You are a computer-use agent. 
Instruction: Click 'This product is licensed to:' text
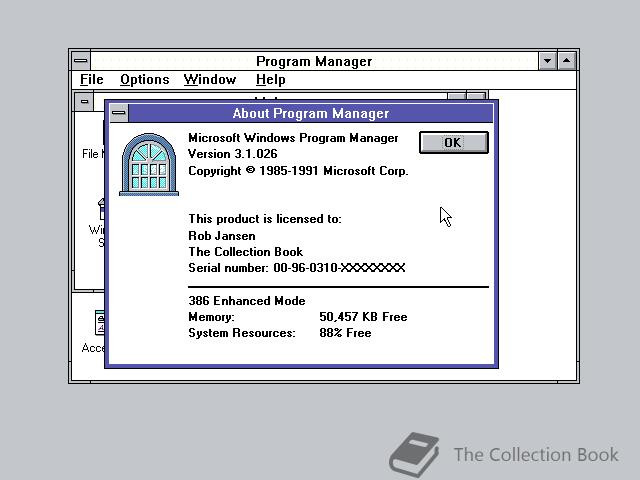coord(265,219)
